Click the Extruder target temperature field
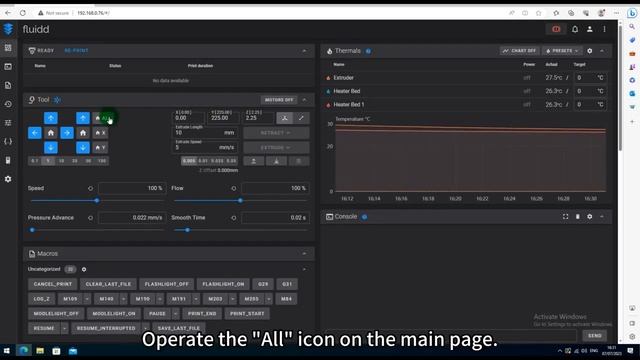 point(591,78)
